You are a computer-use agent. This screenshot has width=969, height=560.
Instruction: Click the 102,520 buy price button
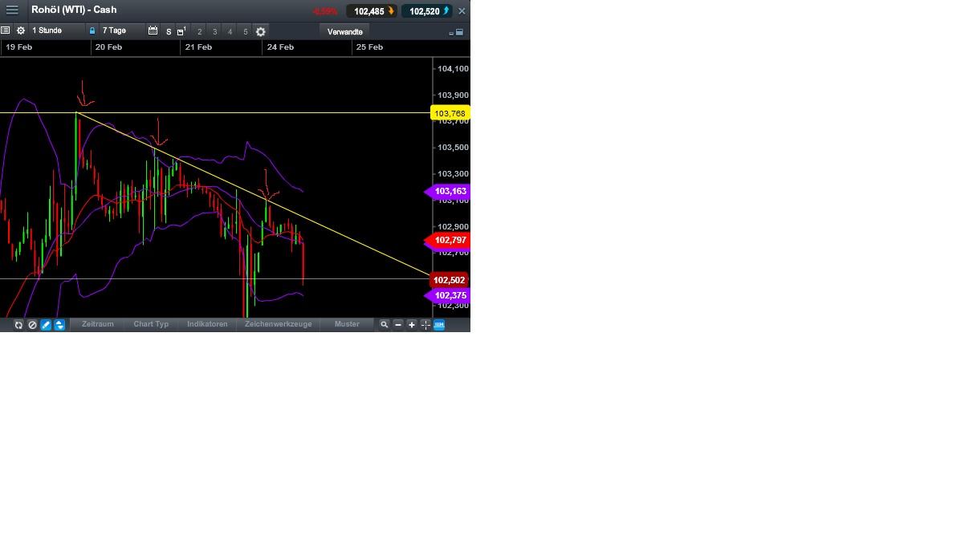(425, 10)
